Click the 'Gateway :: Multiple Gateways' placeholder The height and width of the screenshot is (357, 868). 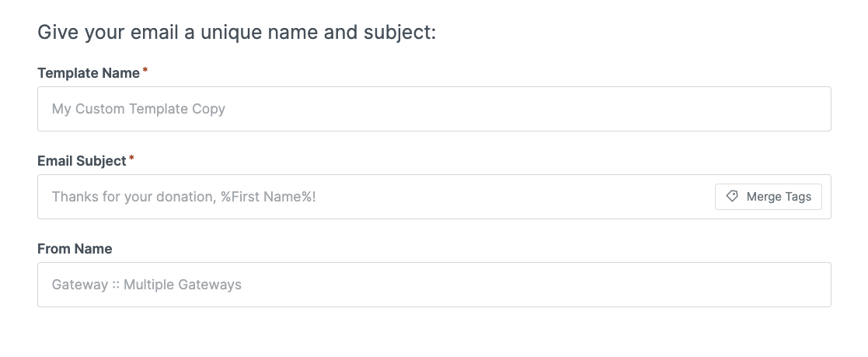click(147, 285)
